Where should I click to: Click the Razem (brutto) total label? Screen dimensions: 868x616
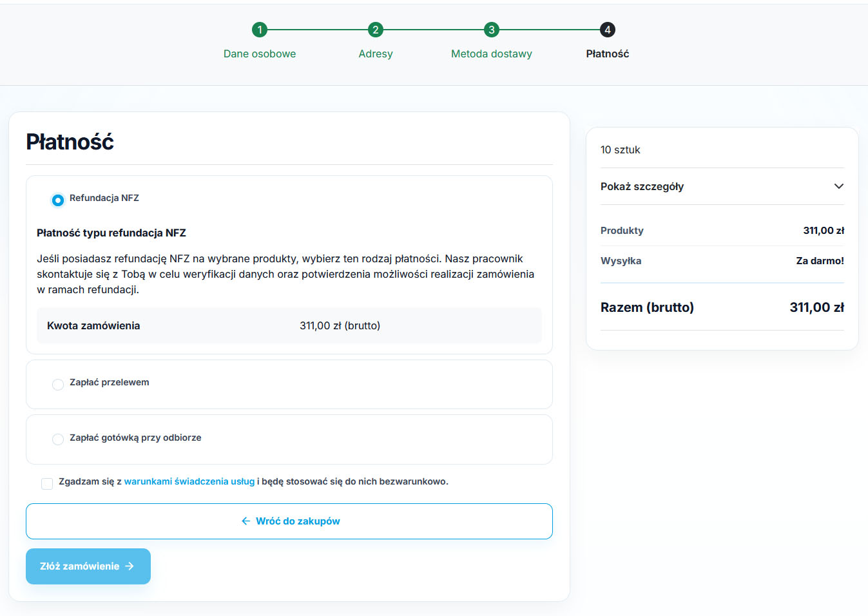(647, 307)
